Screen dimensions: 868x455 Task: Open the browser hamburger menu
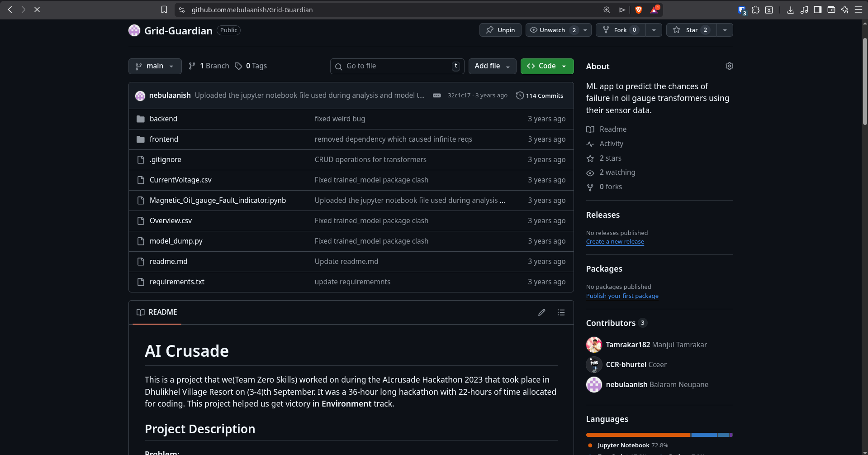pyautogui.click(x=858, y=10)
